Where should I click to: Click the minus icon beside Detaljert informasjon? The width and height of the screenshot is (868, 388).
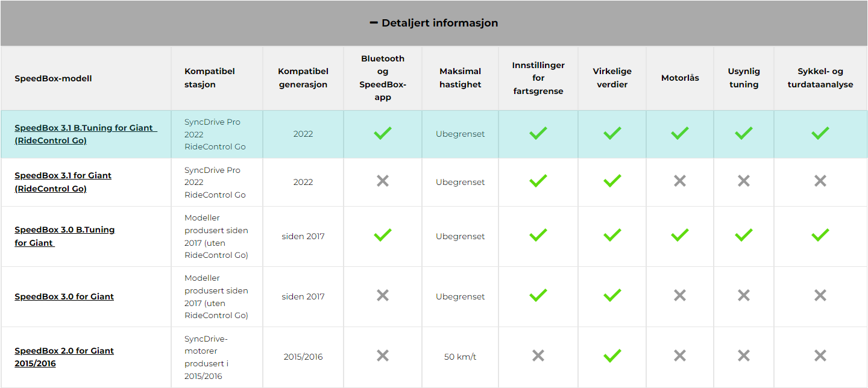[374, 23]
